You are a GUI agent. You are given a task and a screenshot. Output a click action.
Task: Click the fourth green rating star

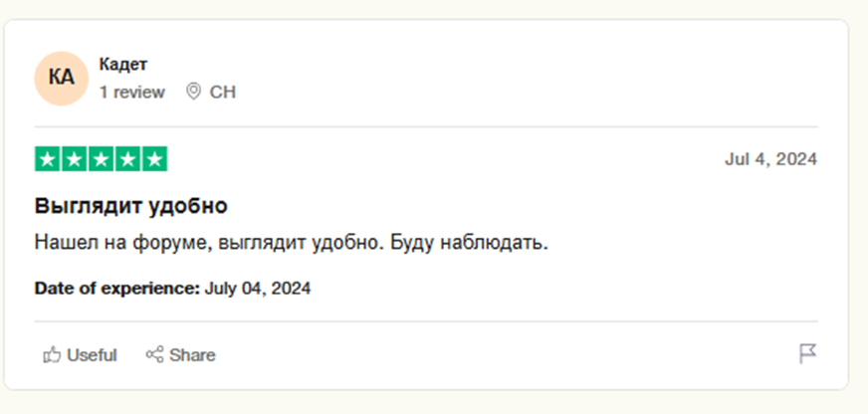click(127, 159)
